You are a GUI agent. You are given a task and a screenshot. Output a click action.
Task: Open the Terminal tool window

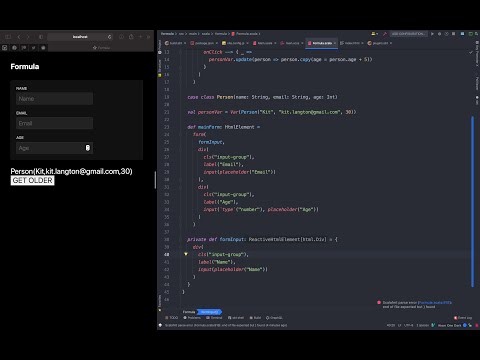tap(214, 318)
